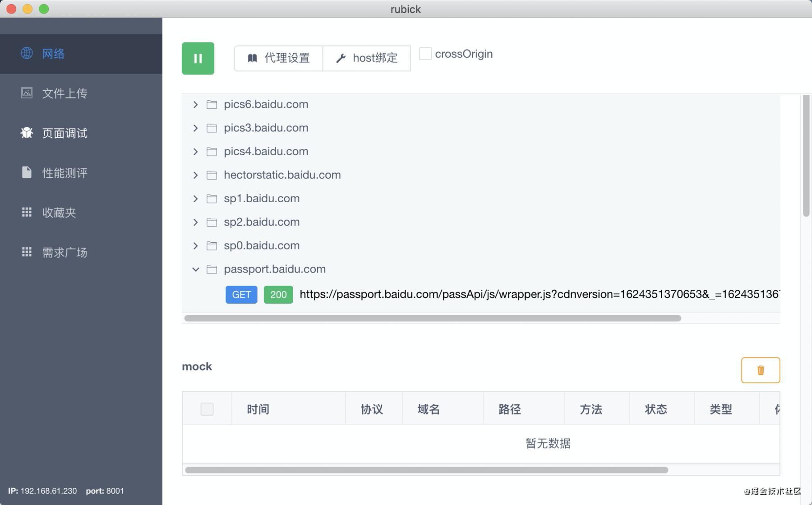Click the vertical scrollbar on right edge
812x505 pixels.
(806, 156)
